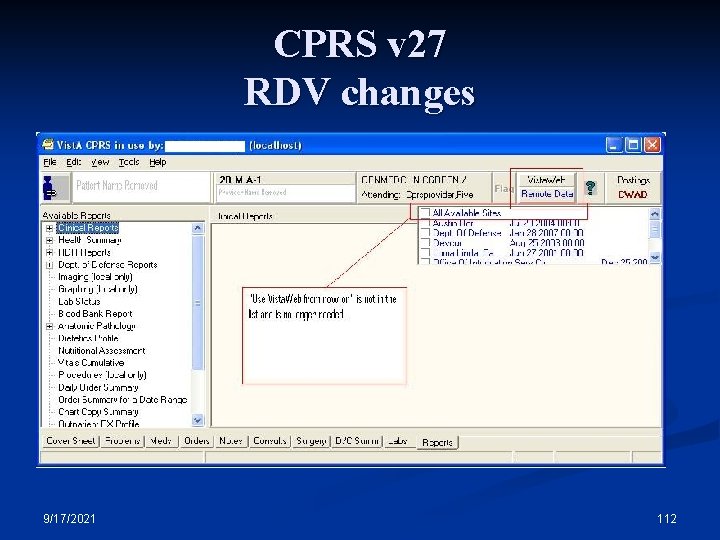Select Graphing (local only) report
The width and height of the screenshot is (720, 540).
pos(98,289)
